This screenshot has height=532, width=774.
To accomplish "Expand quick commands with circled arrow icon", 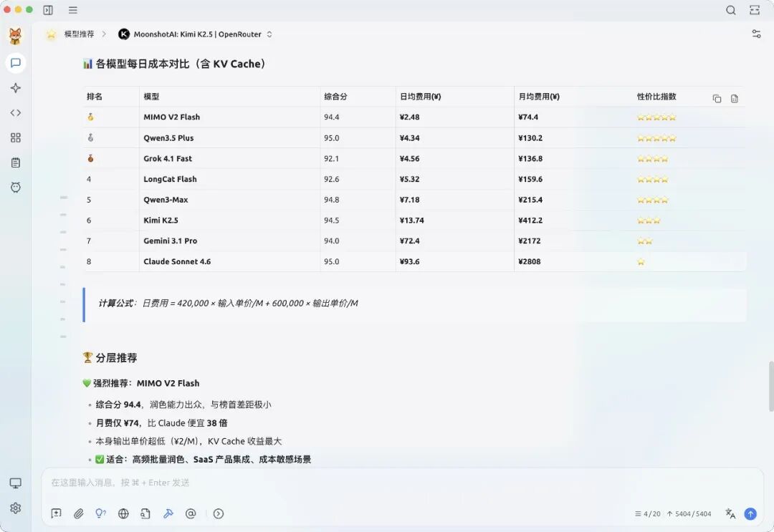I will tap(217, 513).
